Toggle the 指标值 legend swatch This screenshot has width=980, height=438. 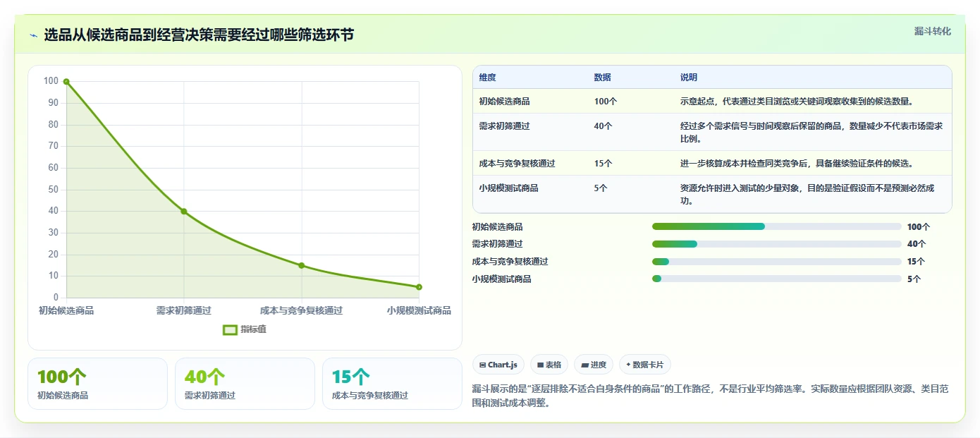[230, 329]
